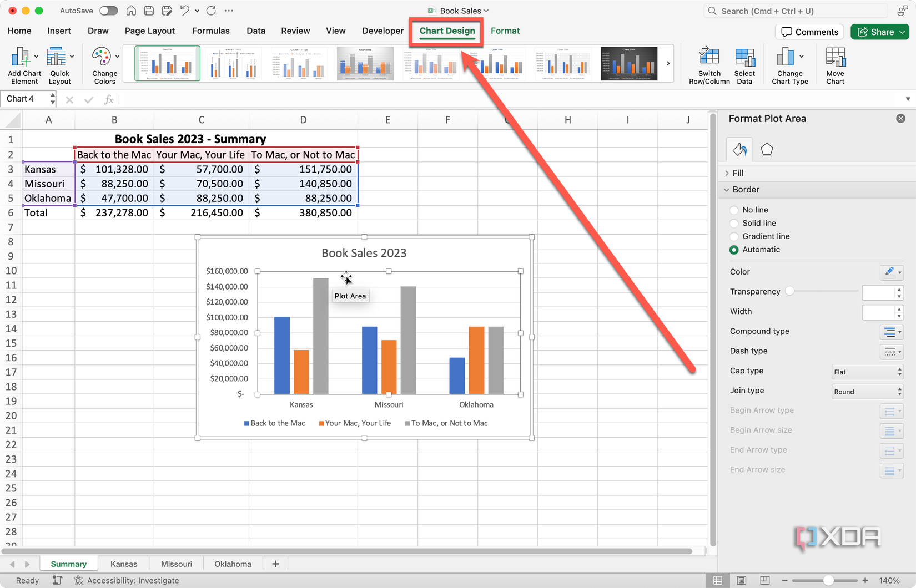Open the Page Layout ribbon tab
The image size is (916, 588).
[x=150, y=31]
